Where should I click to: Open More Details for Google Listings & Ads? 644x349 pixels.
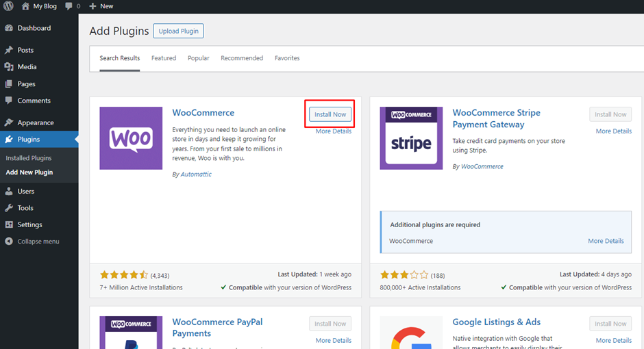click(614, 340)
